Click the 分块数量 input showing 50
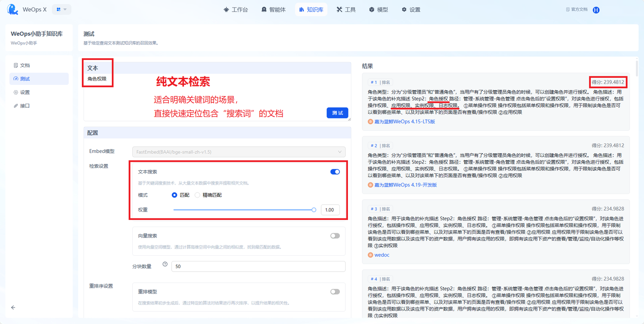Viewport: 644px width, 324px height. click(x=258, y=266)
